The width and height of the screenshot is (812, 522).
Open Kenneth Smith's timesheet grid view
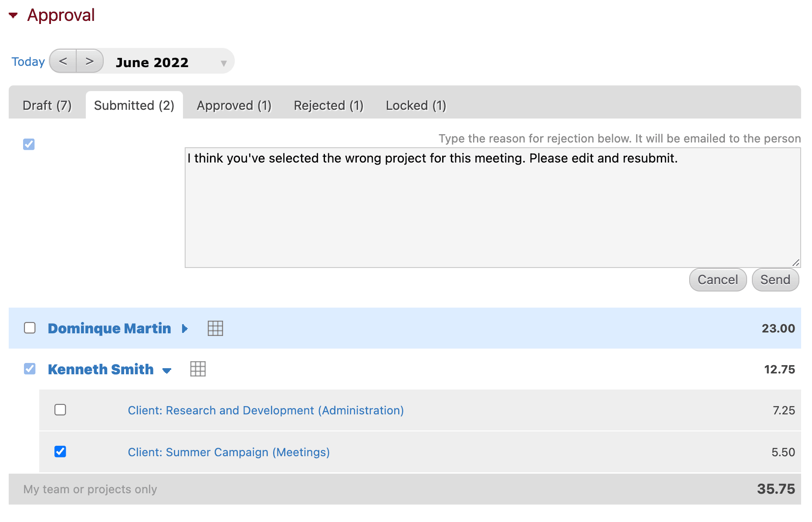[x=198, y=369]
